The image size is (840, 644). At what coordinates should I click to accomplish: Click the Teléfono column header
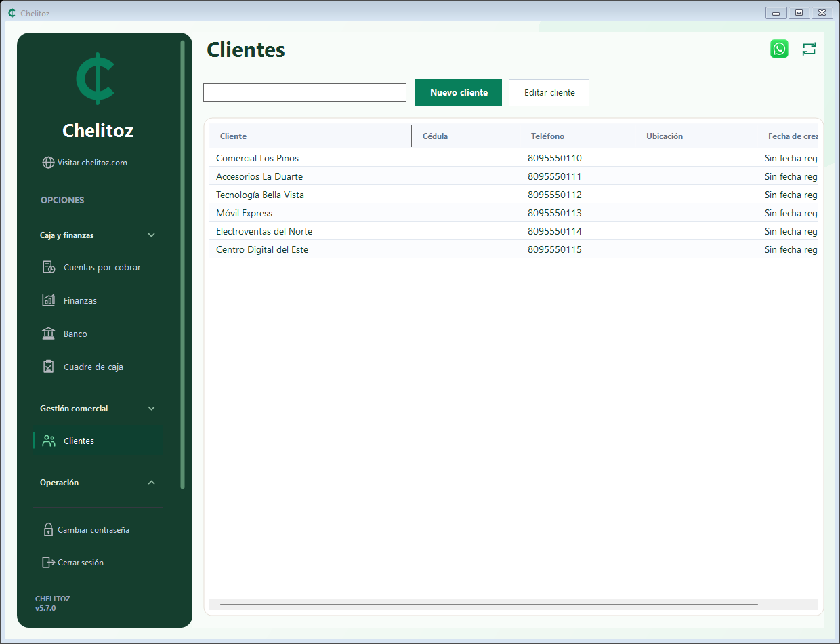[577, 136]
